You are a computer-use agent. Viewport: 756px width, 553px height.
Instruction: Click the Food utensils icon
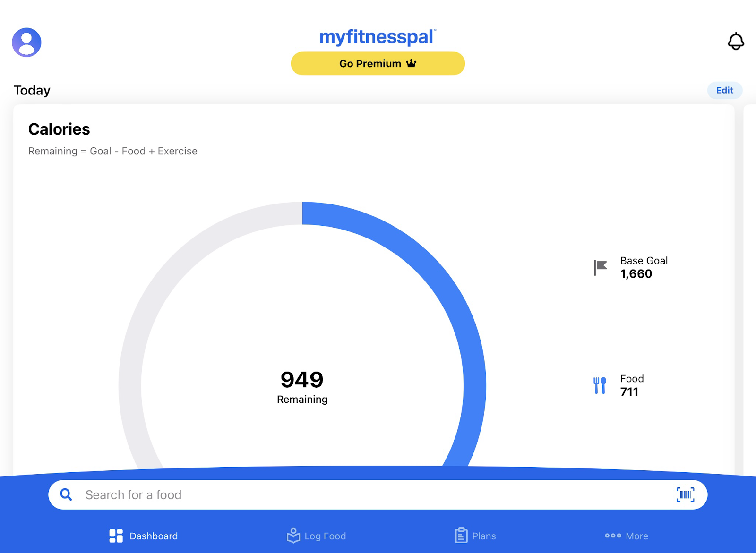[x=600, y=385]
